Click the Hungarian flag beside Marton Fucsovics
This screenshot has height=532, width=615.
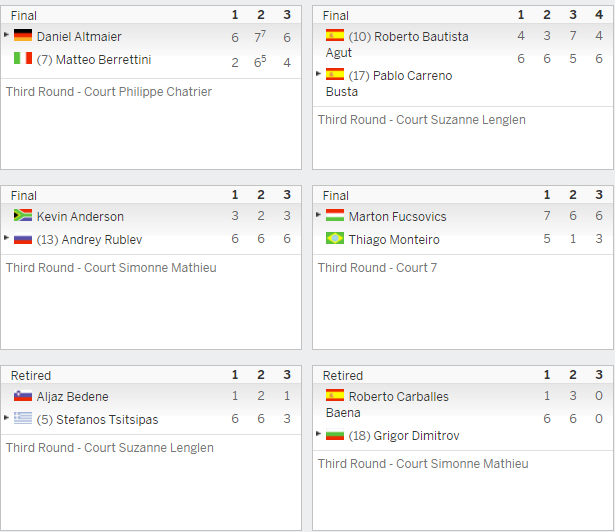tap(335, 215)
